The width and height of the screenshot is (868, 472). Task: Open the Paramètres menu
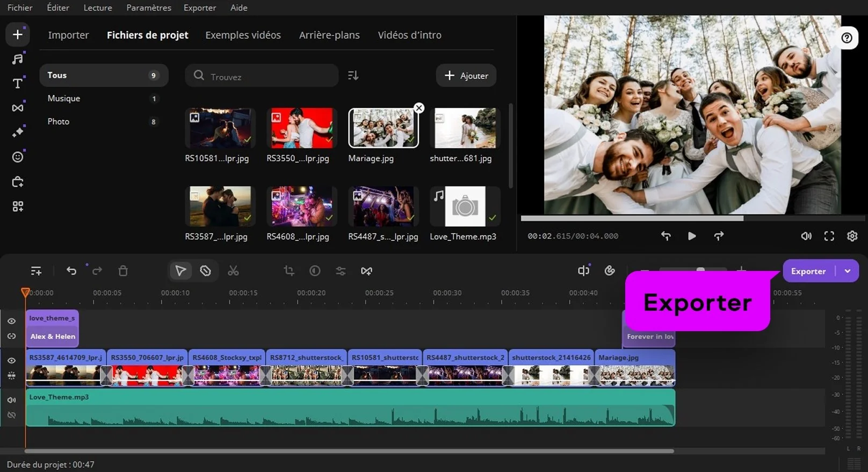(149, 8)
